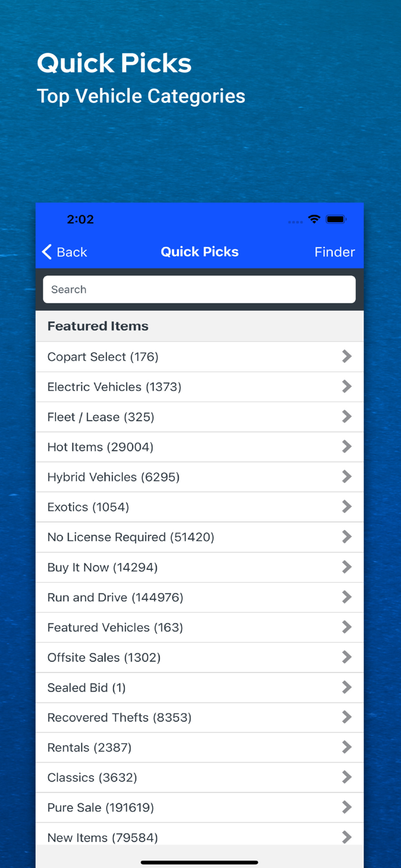
Task: Open the Fleet / Lease category row
Action: [x=200, y=417]
